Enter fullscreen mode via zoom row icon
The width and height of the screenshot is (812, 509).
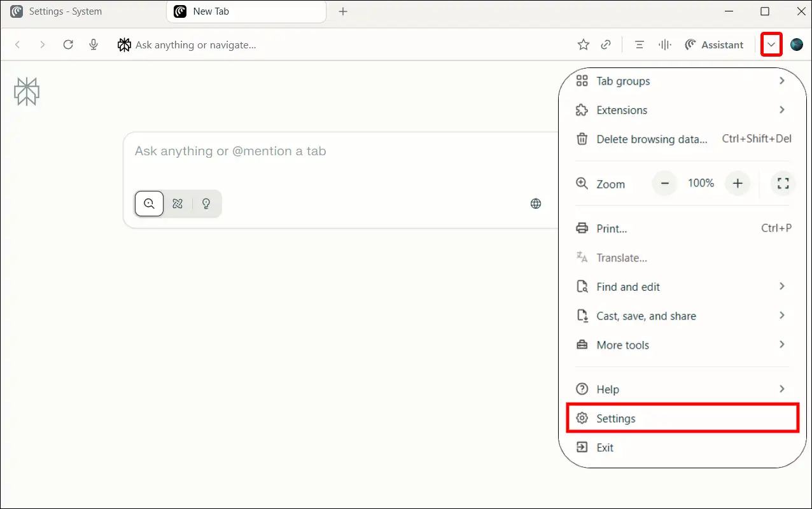point(783,184)
